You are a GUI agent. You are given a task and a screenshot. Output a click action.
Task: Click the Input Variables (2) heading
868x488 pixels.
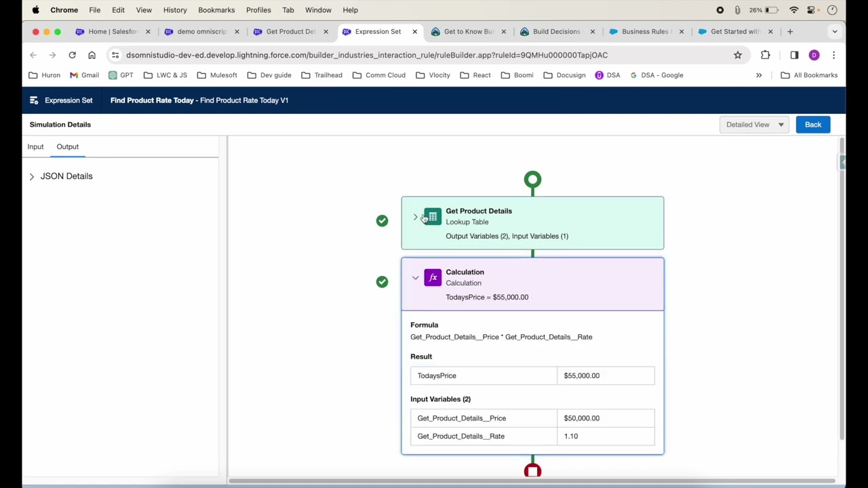[x=440, y=399]
